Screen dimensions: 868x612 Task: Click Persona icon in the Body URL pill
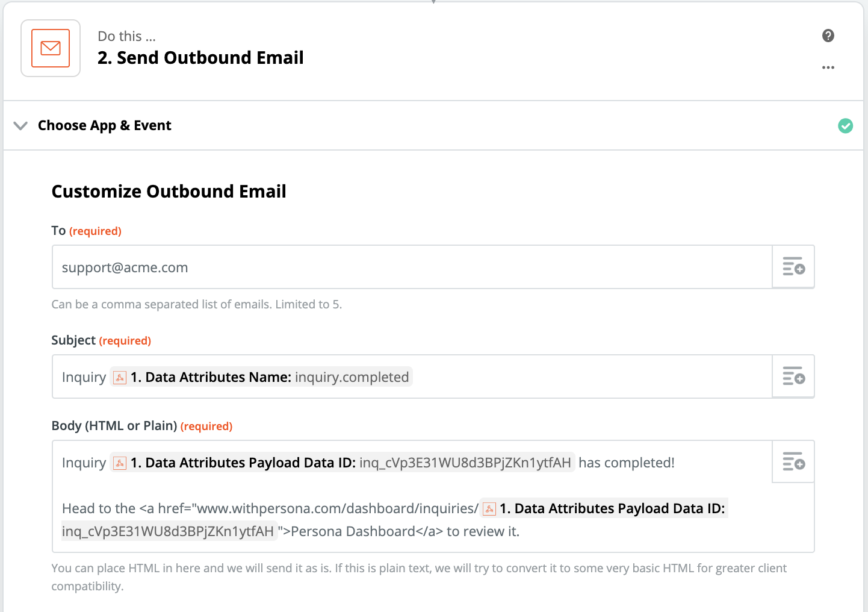(489, 509)
